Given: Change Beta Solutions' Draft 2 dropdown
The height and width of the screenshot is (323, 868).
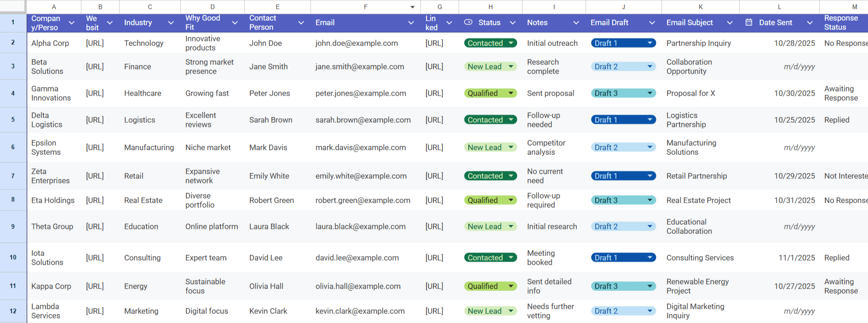Looking at the screenshot, I should point(650,67).
